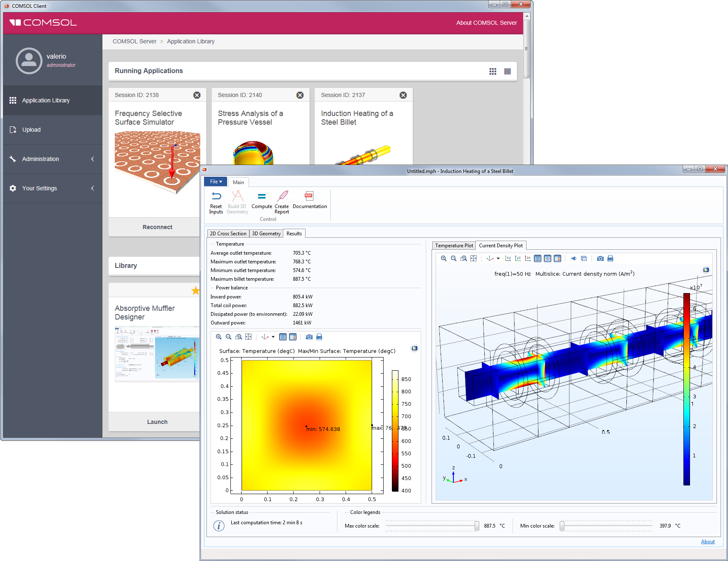Viewport: 728px width, 561px height.
Task: Click the About COMSOL Server link
Action: click(486, 23)
